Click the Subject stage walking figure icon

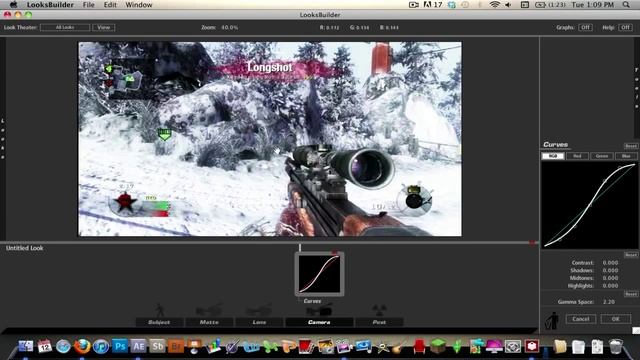[160, 310]
